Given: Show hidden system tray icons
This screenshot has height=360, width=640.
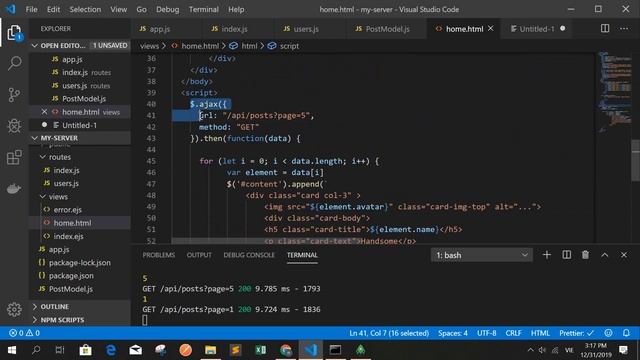Looking at the screenshot, I should [530, 350].
